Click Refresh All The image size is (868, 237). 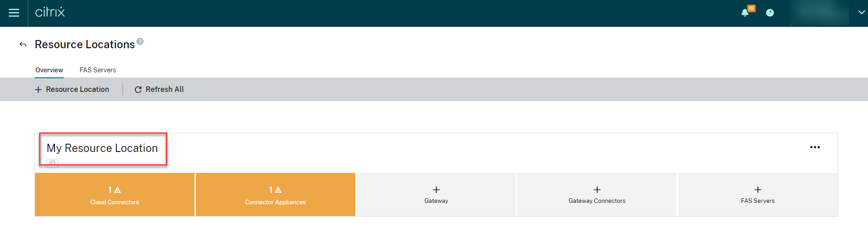[x=159, y=90]
